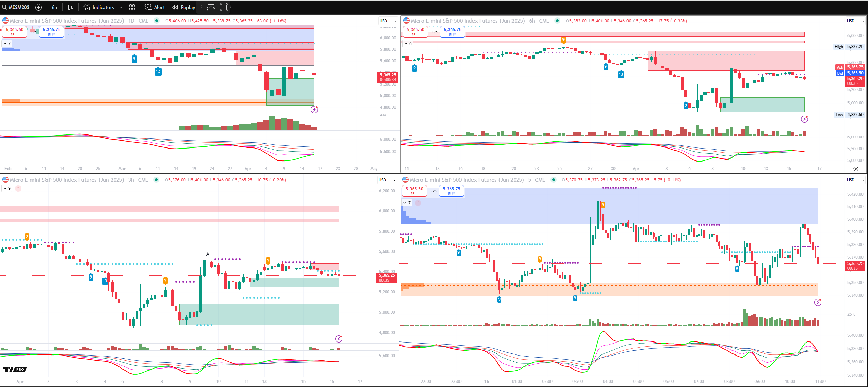Click US flag symbol icon on 5-minute chart
Image resolution: width=868 pixels, height=387 pixels.
coord(405,180)
